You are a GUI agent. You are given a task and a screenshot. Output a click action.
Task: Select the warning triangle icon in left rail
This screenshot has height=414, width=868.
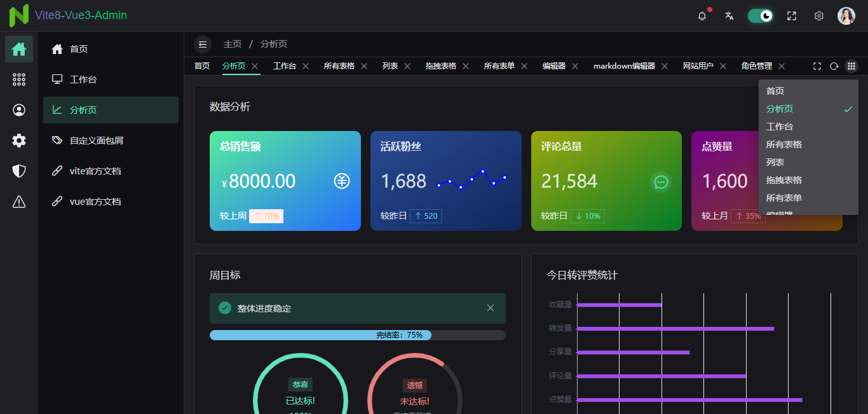19,202
